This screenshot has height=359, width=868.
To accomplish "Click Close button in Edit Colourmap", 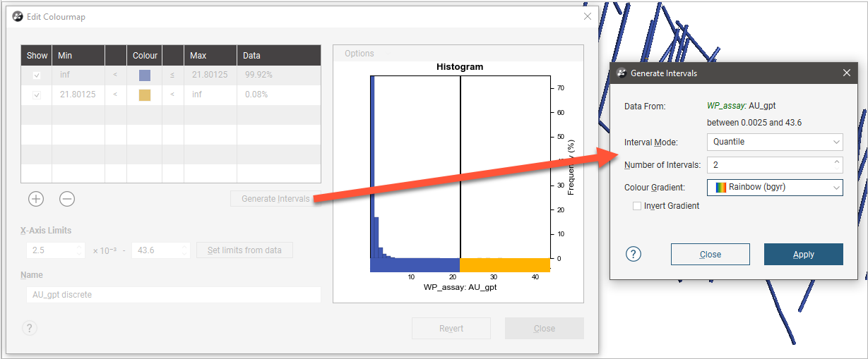I will click(x=545, y=329).
